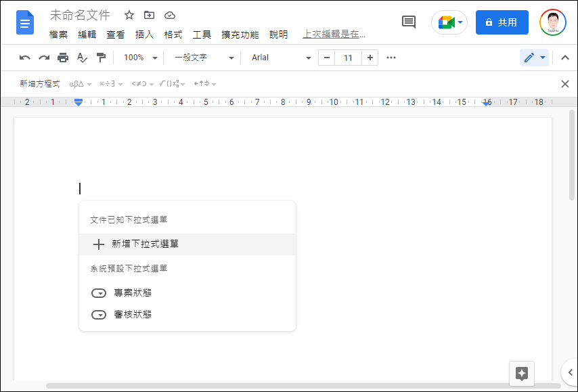Open the 擴充功能 menu
Viewport: 578px width, 392px height.
(240, 35)
